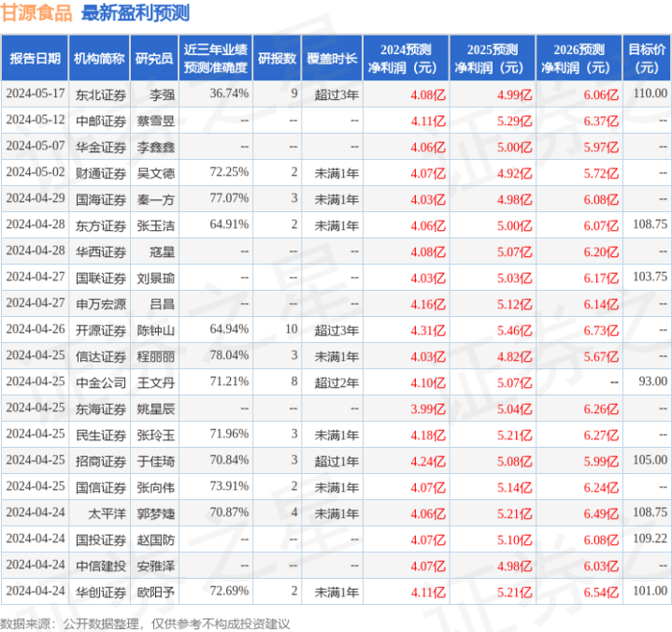The width and height of the screenshot is (672, 632).
Task: Click 2026 forecast 6.73亿
Action: point(601,331)
